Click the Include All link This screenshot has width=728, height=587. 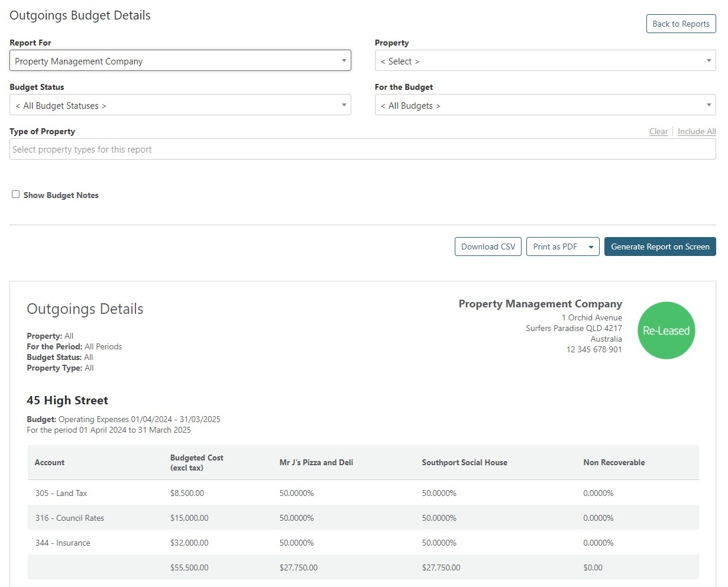tap(697, 131)
